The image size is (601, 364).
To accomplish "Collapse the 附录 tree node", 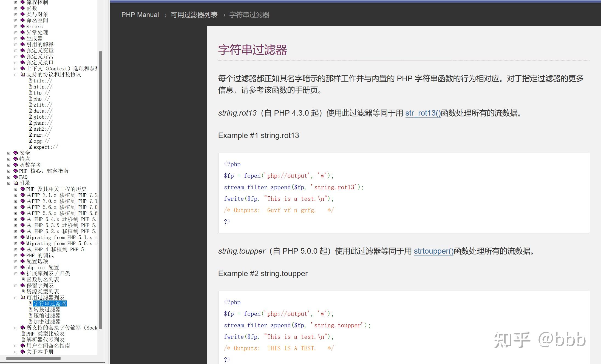I will tap(8, 183).
